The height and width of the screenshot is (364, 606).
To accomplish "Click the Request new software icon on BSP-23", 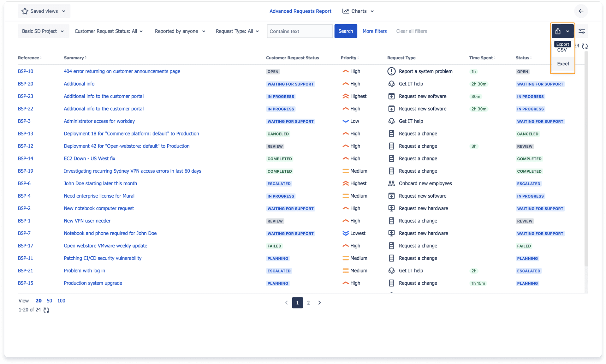I will point(391,96).
